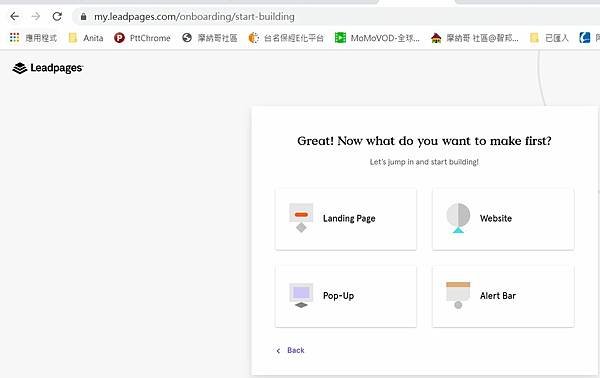
Task: Open the apps grid bookmark icon
Action: tap(15, 37)
